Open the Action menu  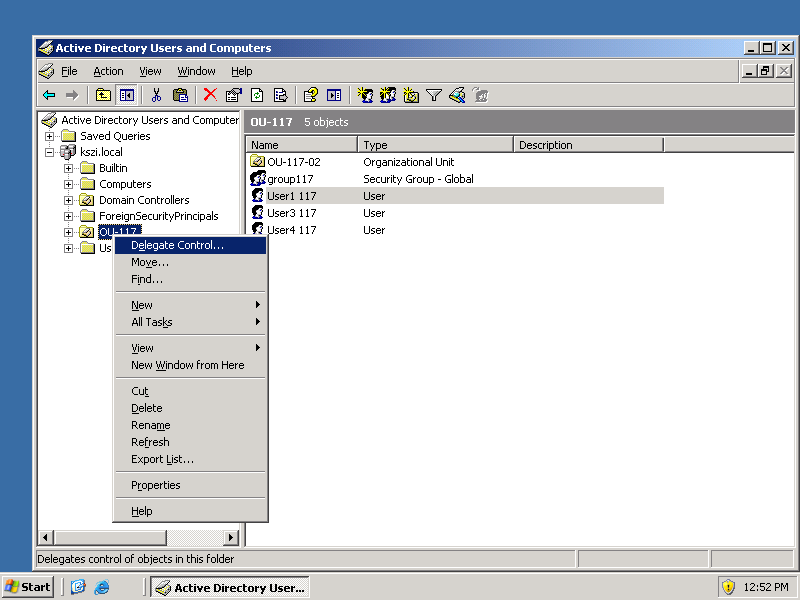pos(108,71)
